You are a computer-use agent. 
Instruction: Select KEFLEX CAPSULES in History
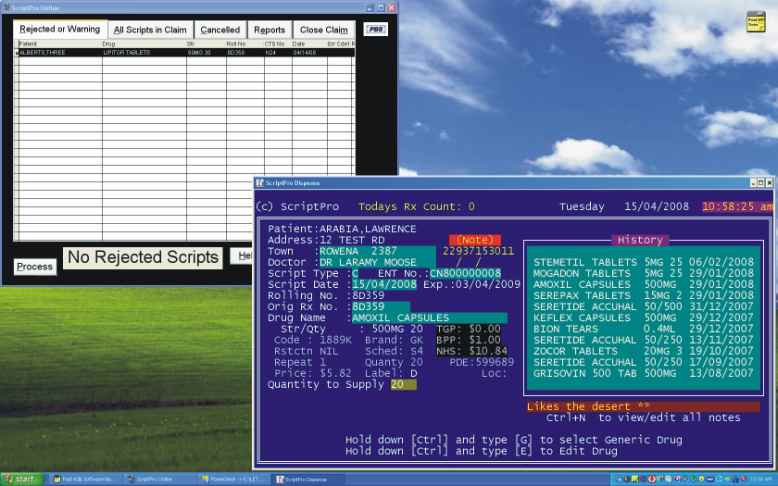click(644, 318)
